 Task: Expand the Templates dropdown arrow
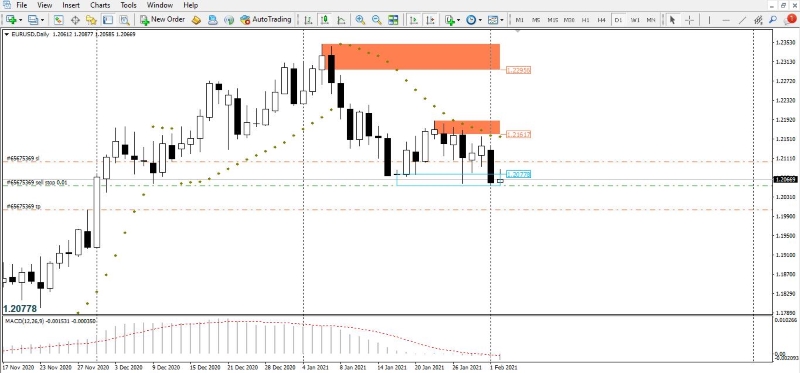[502, 20]
